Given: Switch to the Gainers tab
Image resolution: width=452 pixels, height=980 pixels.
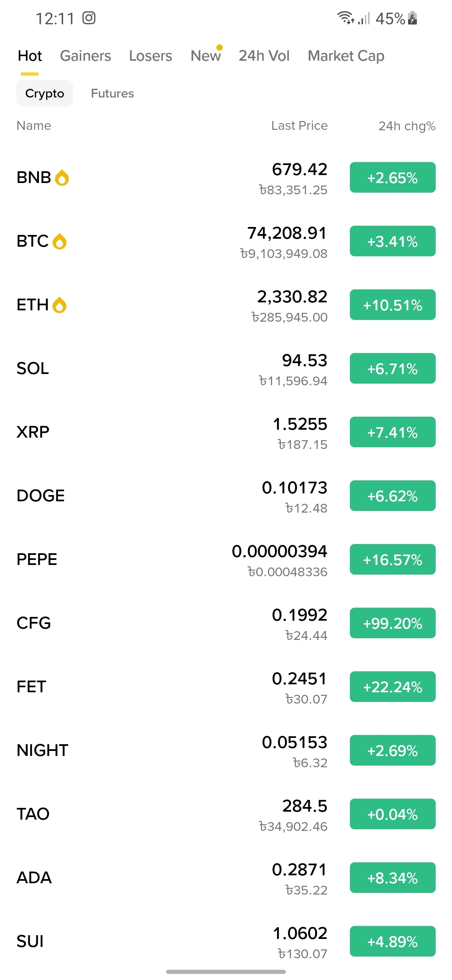Looking at the screenshot, I should click(x=85, y=56).
